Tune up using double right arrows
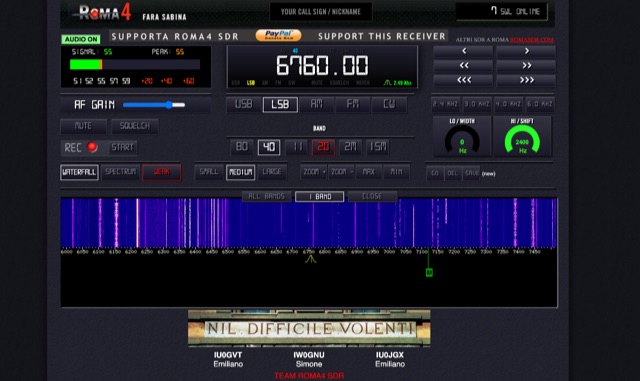The height and width of the screenshot is (381, 640). click(x=526, y=66)
